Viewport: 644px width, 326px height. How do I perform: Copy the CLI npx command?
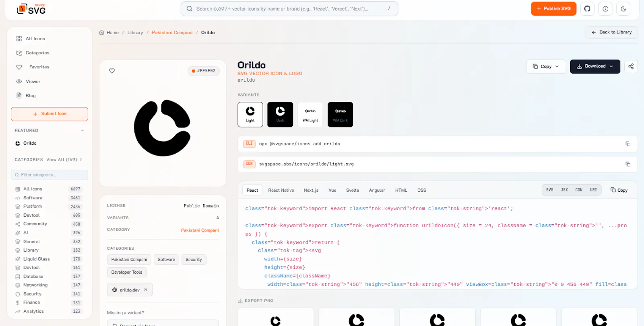628,144
